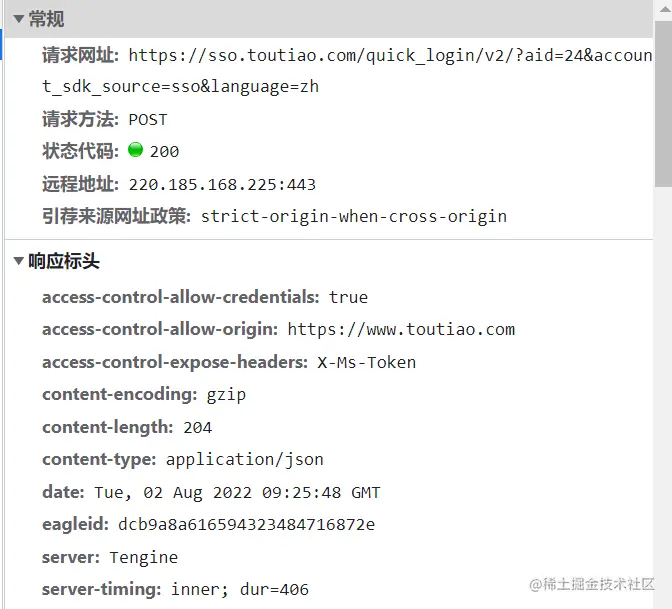The height and width of the screenshot is (609, 672).
Task: Click the scrollbar up arrow
Action: 663,9
